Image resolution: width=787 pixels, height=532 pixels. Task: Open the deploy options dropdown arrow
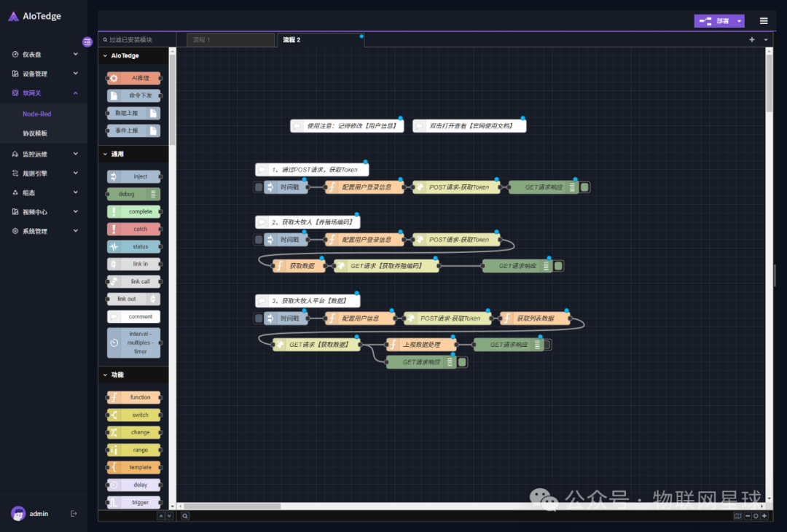click(740, 21)
